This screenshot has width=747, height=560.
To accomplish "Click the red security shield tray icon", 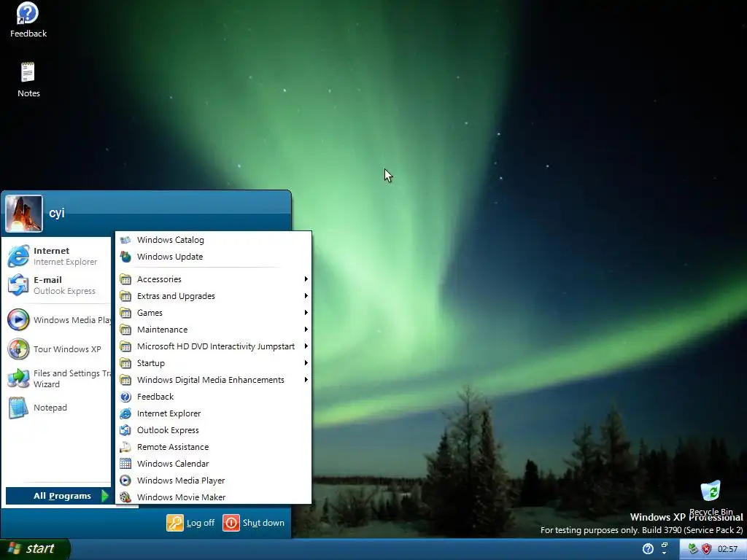I will pos(706,549).
